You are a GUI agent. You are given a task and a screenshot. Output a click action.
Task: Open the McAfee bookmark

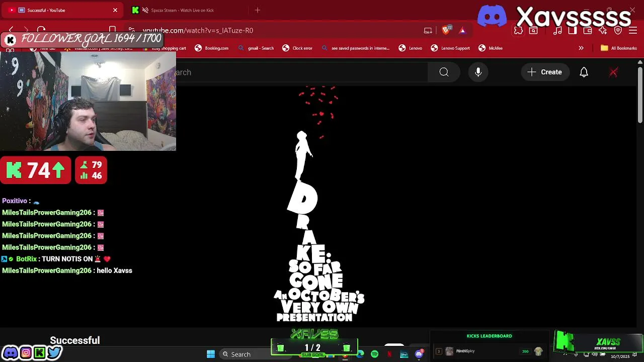491,48
